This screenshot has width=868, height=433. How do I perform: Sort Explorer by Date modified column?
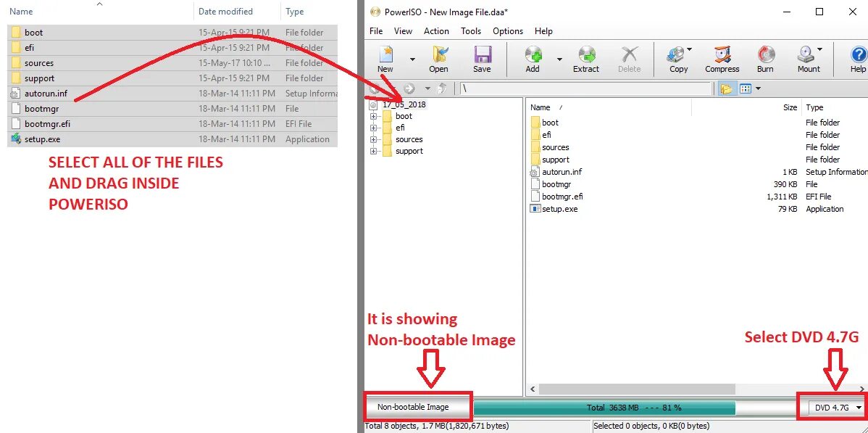[x=225, y=11]
